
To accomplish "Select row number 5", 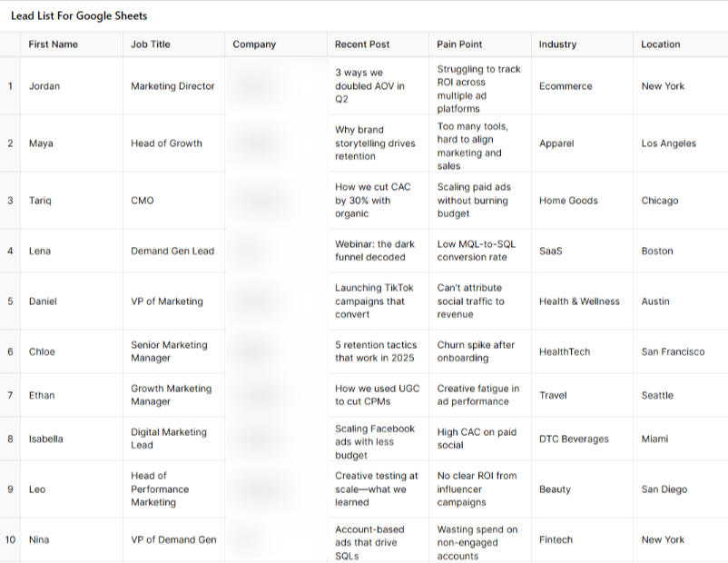I will (x=10, y=301).
